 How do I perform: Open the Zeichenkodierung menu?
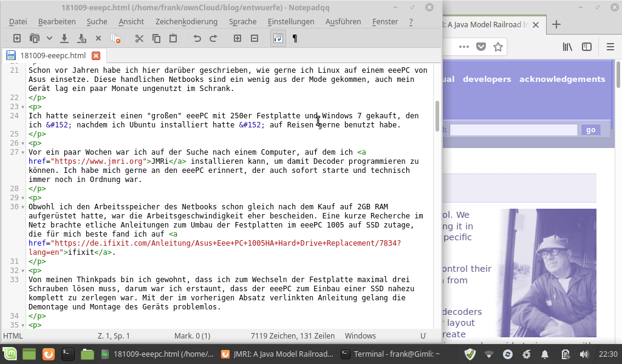pyautogui.click(x=186, y=21)
